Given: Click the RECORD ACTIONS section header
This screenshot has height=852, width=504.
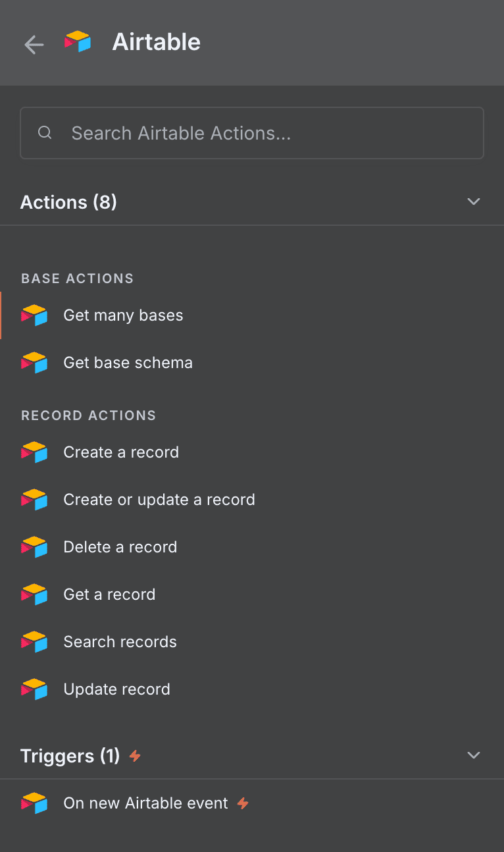Looking at the screenshot, I should coord(88,415).
